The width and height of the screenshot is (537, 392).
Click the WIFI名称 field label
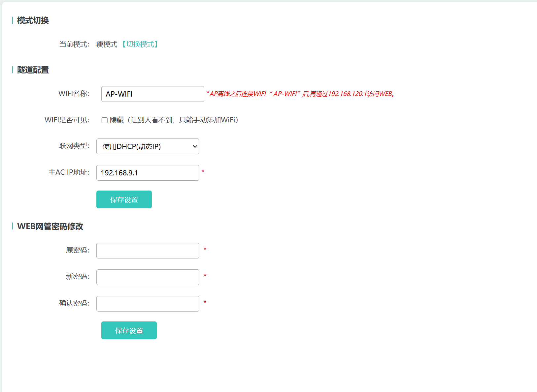point(74,94)
